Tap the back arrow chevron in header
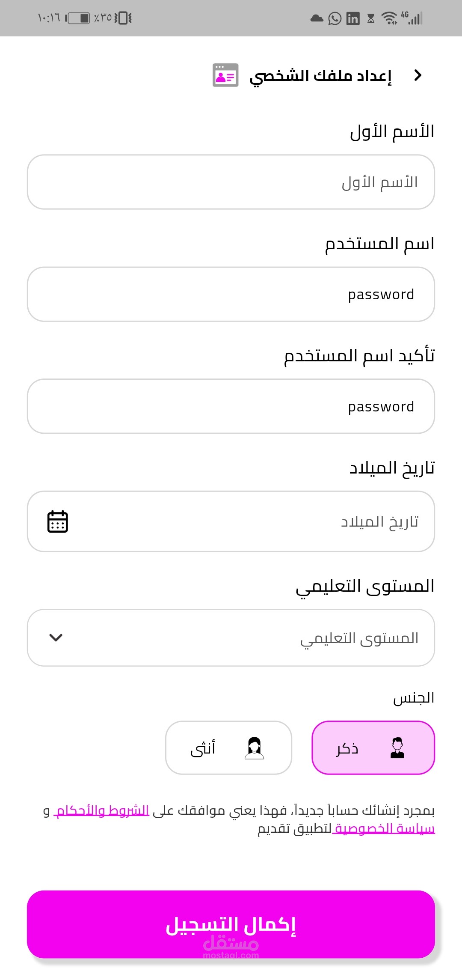The image size is (462, 980). [418, 75]
